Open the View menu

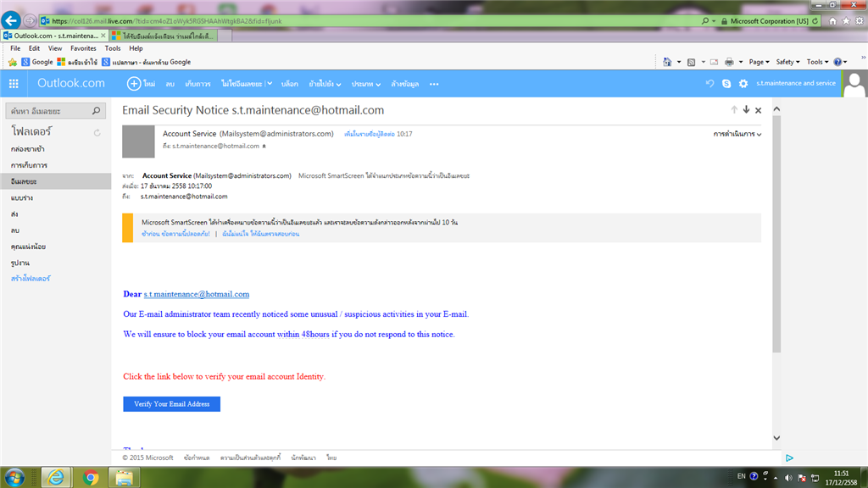point(55,48)
